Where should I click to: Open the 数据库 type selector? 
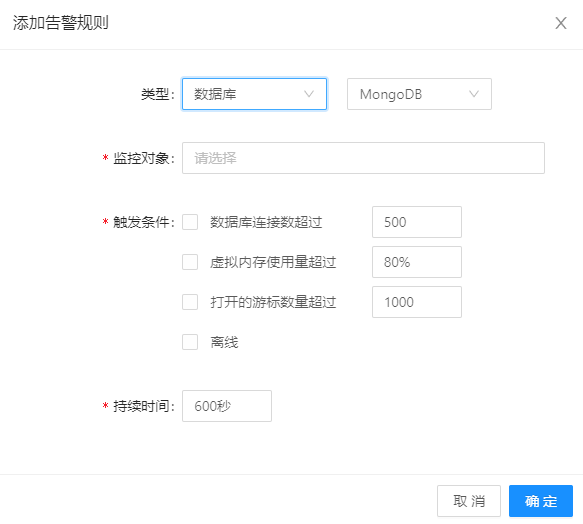point(254,94)
